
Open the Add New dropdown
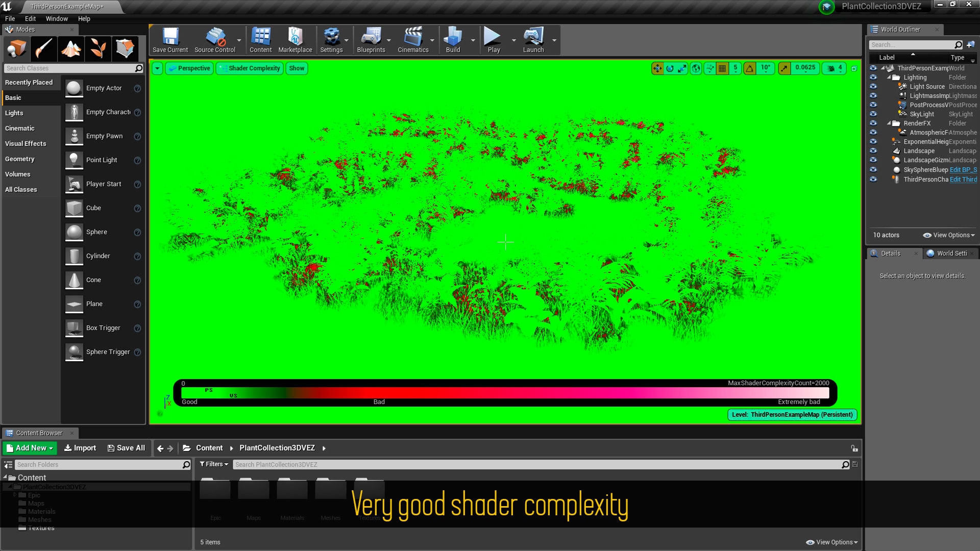coord(30,448)
